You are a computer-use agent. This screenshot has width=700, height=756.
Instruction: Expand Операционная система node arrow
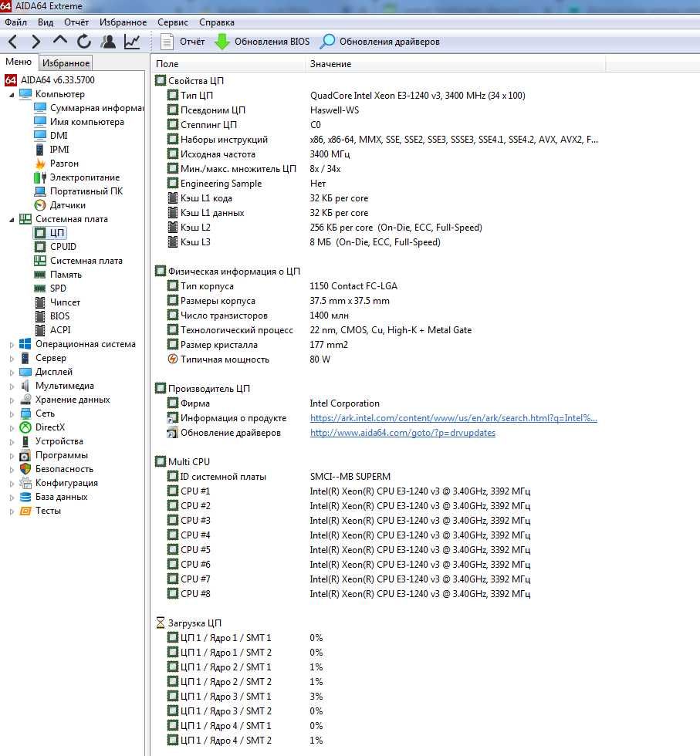point(12,345)
